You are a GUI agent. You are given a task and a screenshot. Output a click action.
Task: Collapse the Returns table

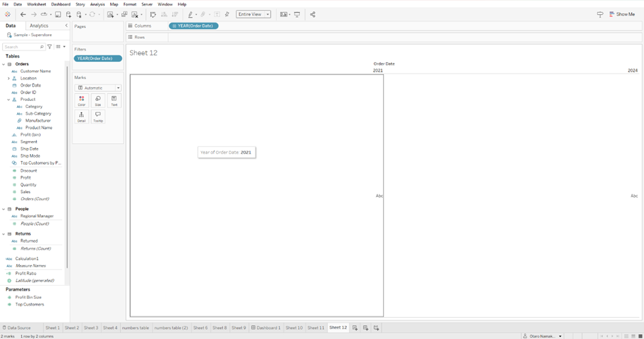(3, 233)
